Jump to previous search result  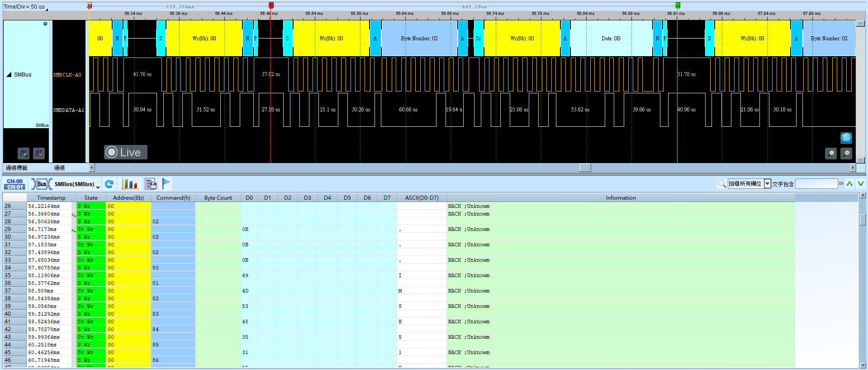click(849, 183)
